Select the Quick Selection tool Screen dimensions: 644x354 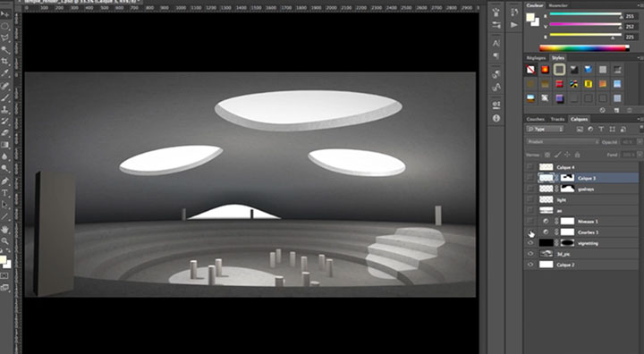[5, 50]
